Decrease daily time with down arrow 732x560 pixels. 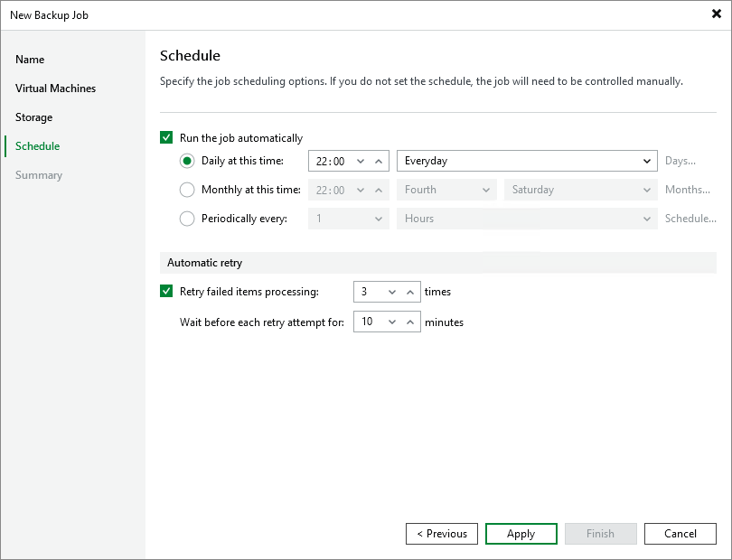[361, 161]
